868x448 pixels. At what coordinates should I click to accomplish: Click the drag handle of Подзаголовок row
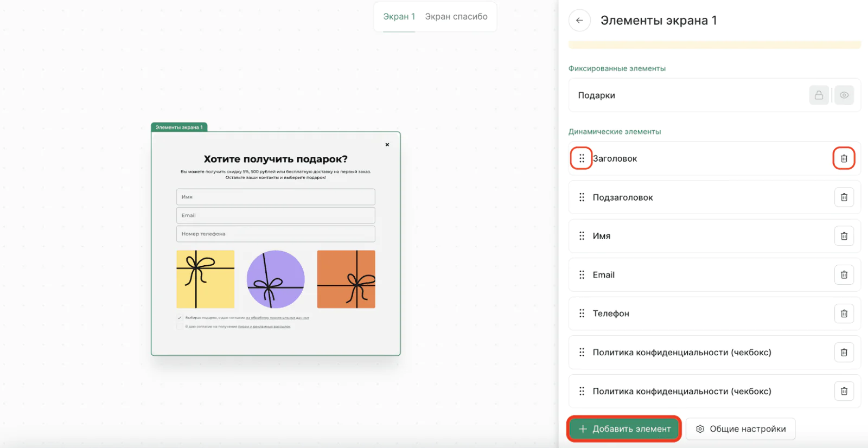coord(582,197)
